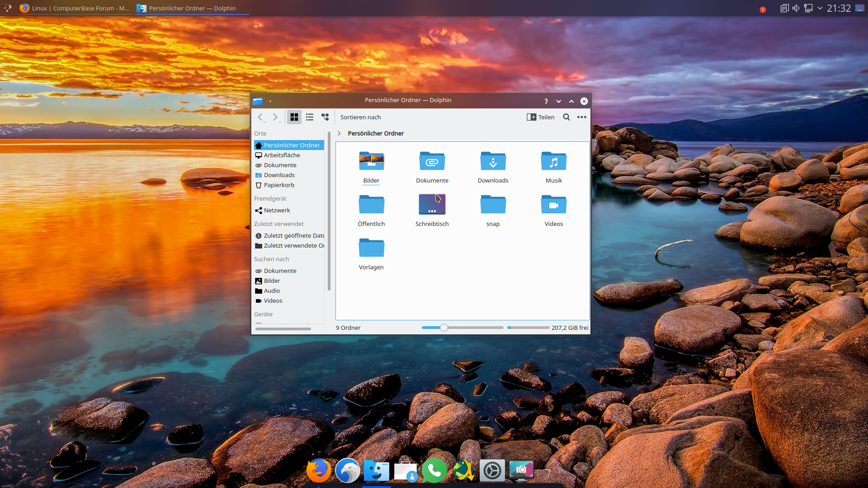This screenshot has height=488, width=868.
Task: Click the search magnifier icon
Action: coord(566,117)
